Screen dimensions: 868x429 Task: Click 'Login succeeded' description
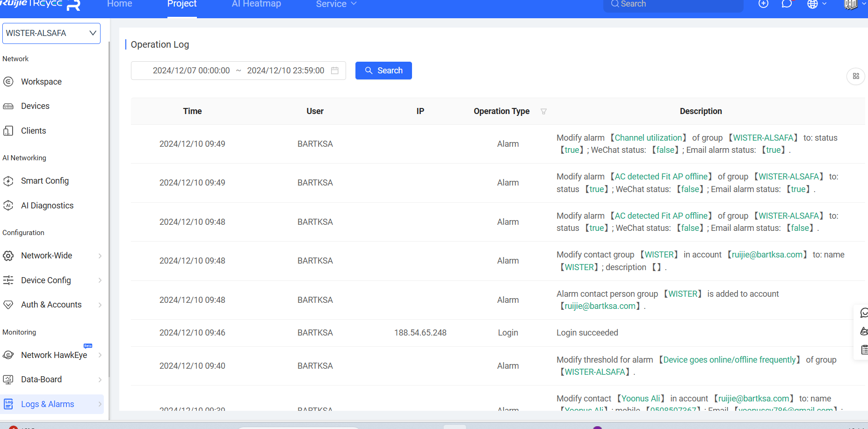(587, 333)
